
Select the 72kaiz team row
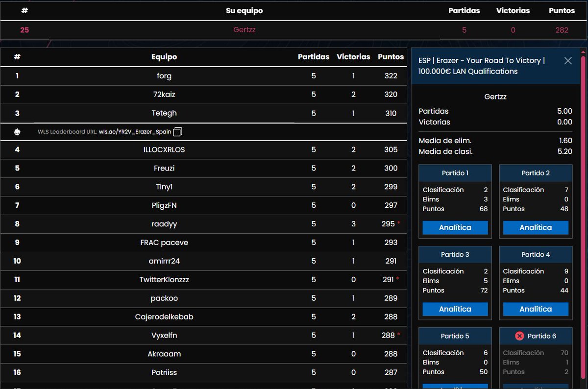tap(203, 95)
